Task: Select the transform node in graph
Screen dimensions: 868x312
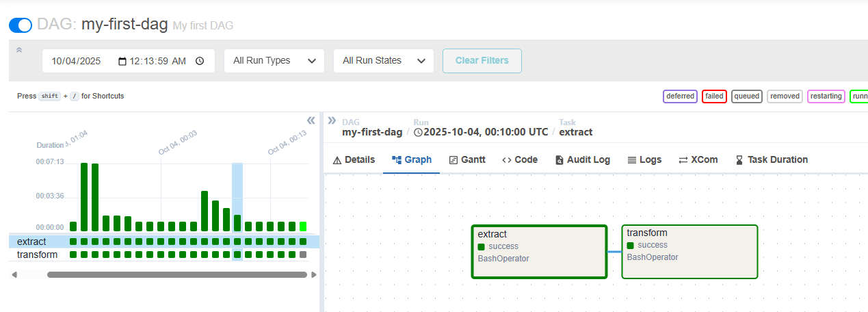Action: click(x=689, y=251)
